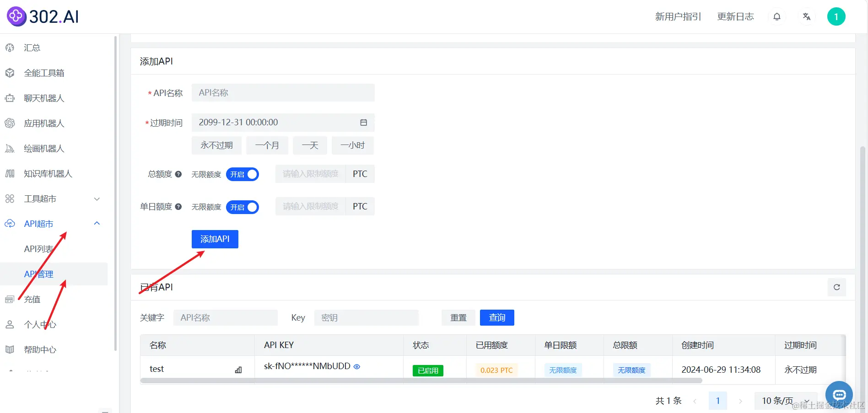Click the 查询 search button
868x413 pixels.
(496, 317)
